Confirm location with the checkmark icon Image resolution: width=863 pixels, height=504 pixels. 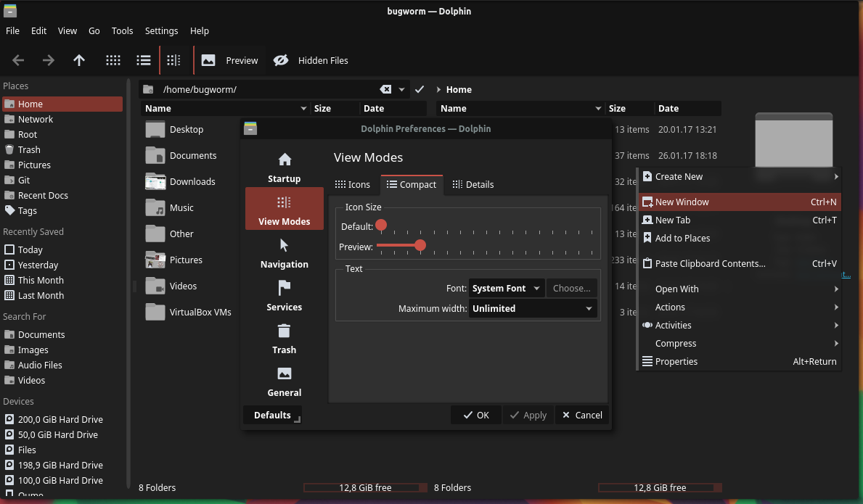pyautogui.click(x=420, y=89)
